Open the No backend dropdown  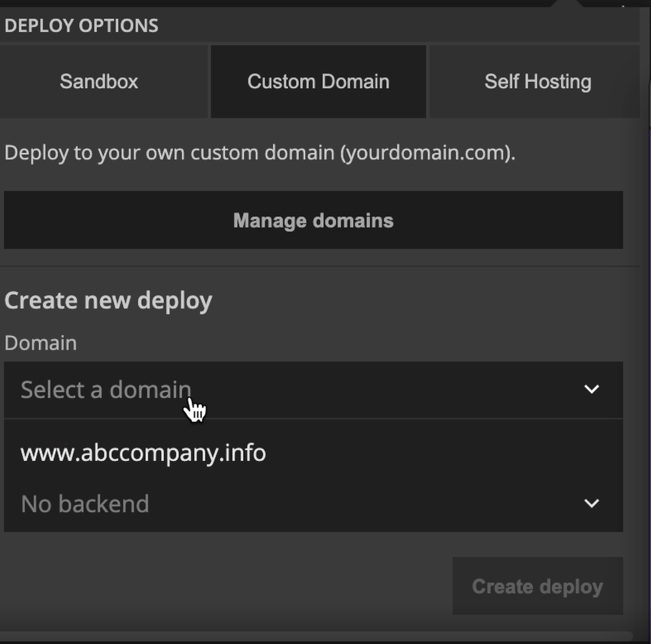pos(294,503)
